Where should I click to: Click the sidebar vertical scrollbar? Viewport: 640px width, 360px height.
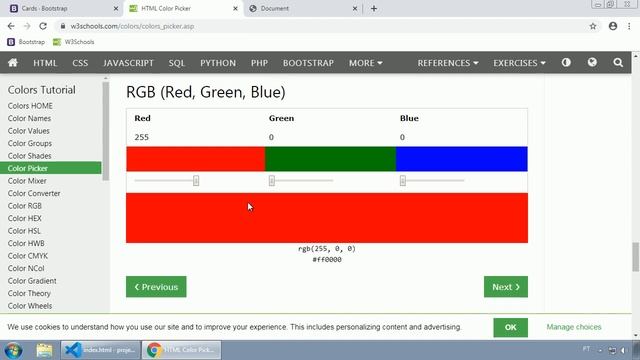tap(106, 131)
